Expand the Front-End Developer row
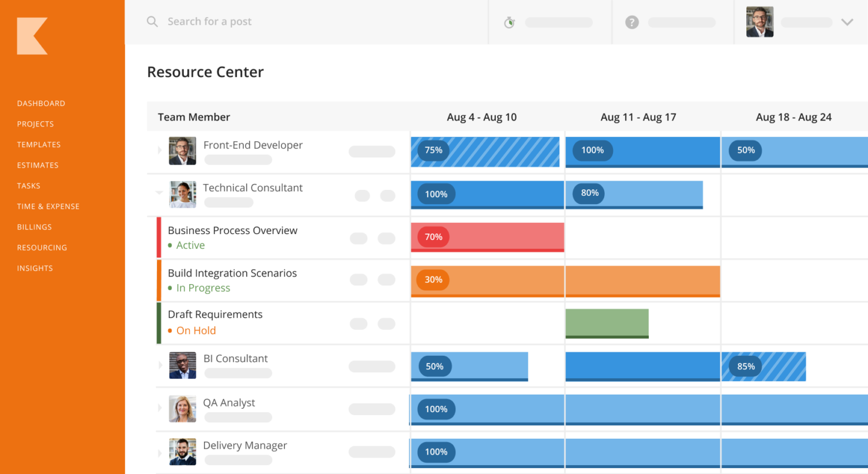 coord(159,151)
